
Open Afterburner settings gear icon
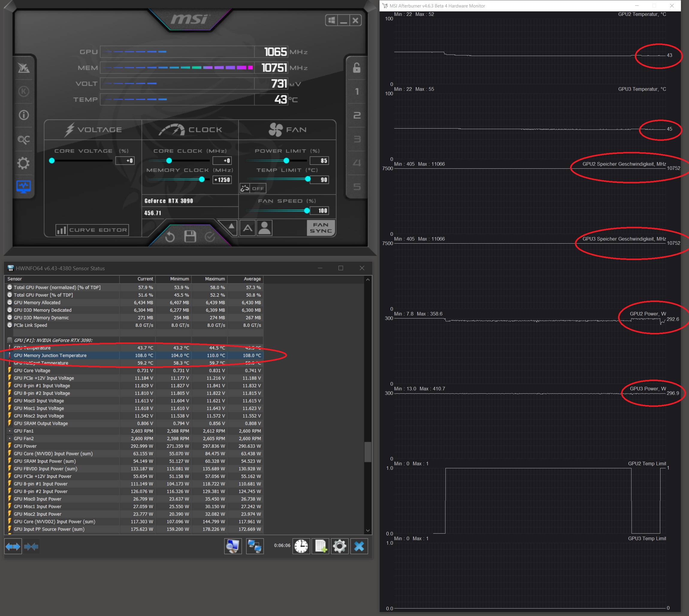tap(23, 163)
